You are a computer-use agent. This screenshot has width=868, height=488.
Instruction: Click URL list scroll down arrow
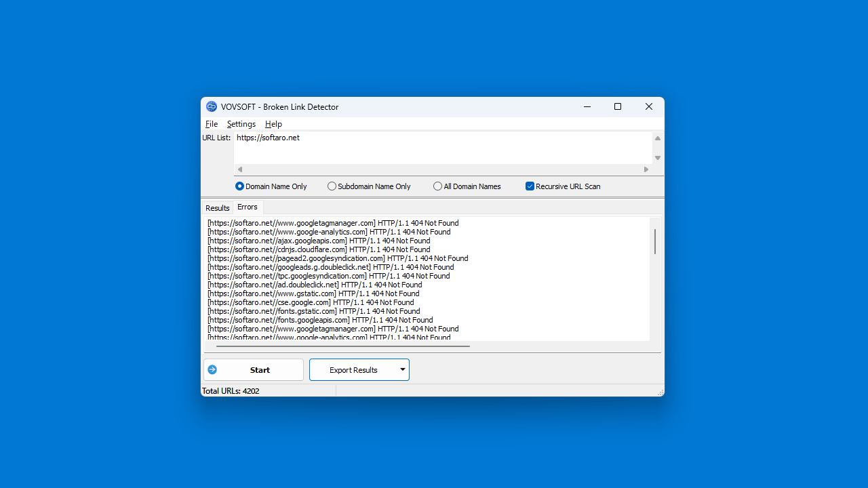(658, 157)
